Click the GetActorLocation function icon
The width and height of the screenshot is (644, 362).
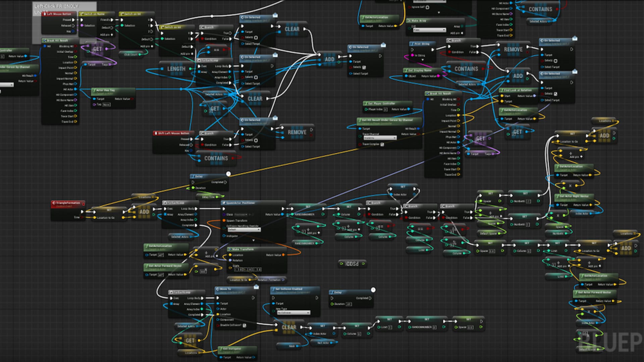(147, 245)
